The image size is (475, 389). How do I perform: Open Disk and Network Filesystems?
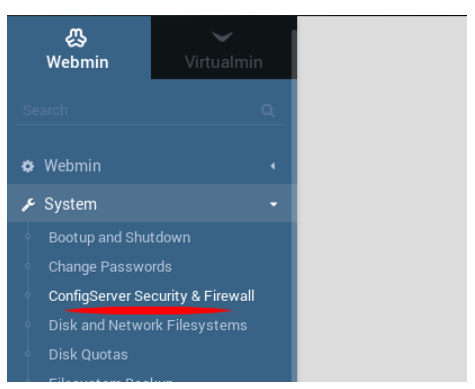(148, 325)
